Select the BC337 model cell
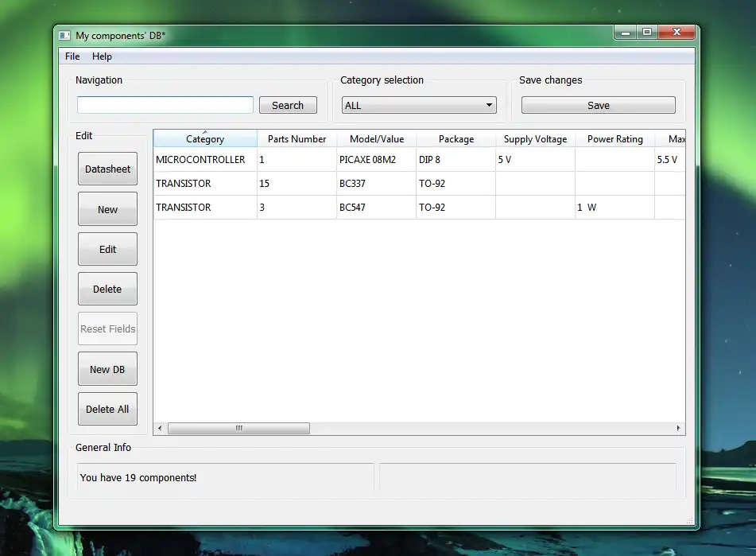This screenshot has width=756, height=556. click(x=377, y=183)
